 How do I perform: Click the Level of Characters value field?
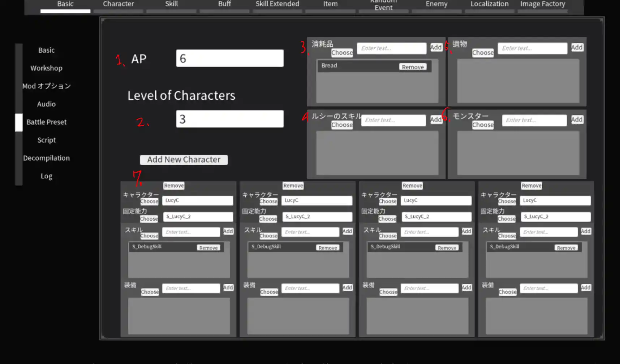tap(230, 119)
